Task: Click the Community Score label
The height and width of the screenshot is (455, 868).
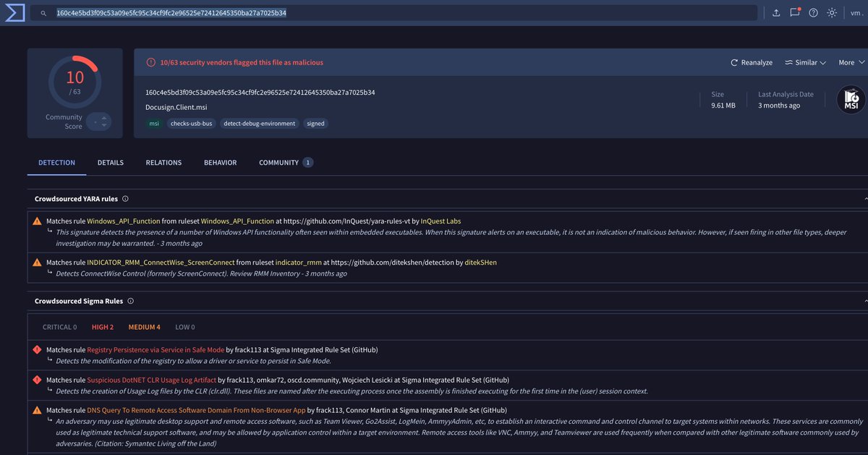Action: tap(64, 122)
